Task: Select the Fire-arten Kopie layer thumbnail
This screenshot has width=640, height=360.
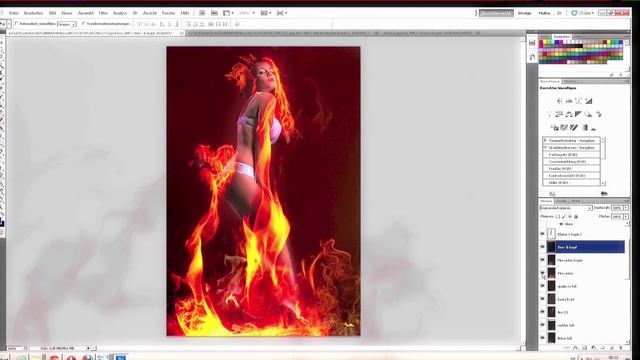Action: pyautogui.click(x=551, y=260)
